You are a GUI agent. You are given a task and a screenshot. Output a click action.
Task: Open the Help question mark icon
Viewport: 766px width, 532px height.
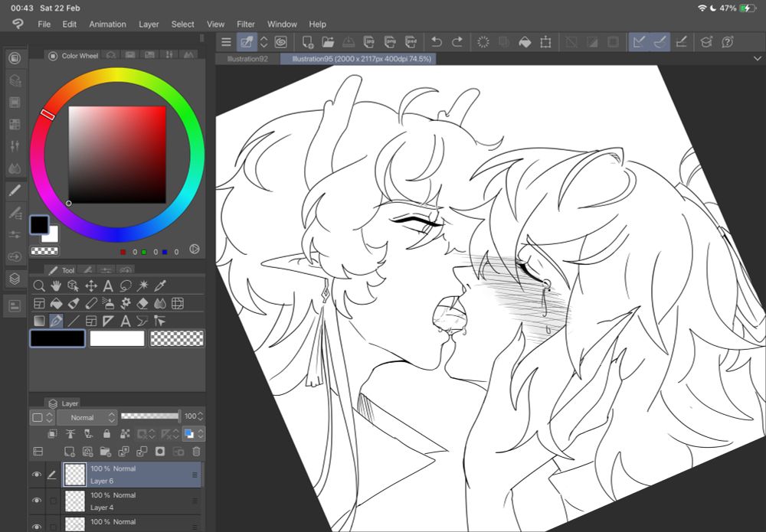tap(728, 42)
